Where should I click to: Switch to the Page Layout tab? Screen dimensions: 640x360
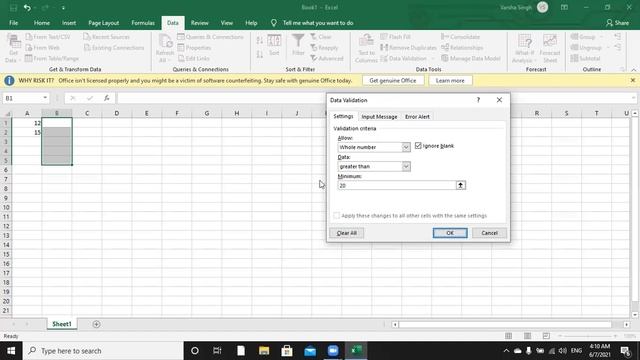pos(104,23)
